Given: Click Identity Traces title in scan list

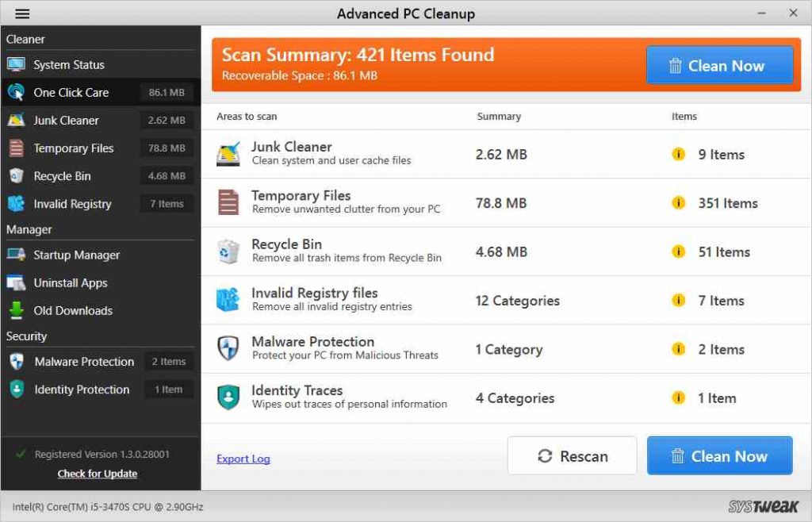Looking at the screenshot, I should click(x=297, y=390).
